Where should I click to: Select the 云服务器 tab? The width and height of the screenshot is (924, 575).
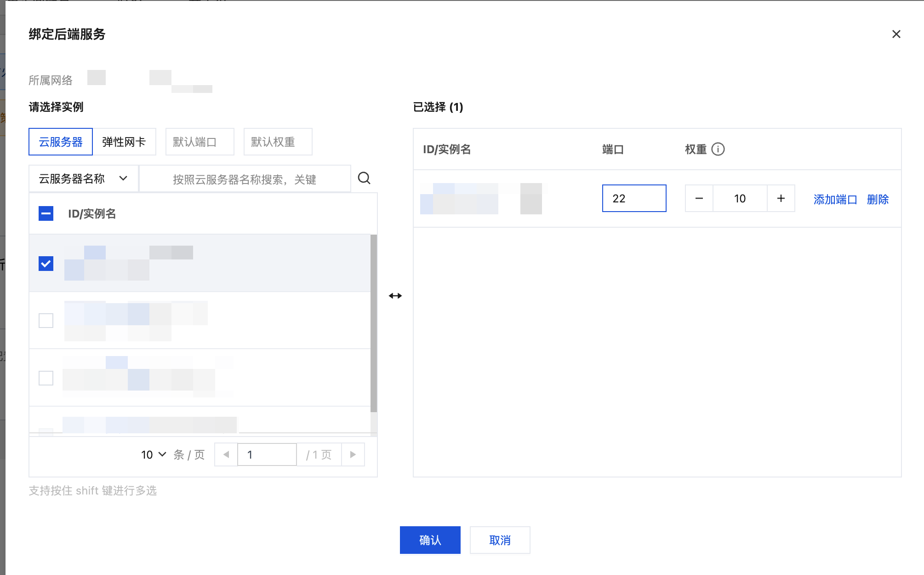pos(61,142)
